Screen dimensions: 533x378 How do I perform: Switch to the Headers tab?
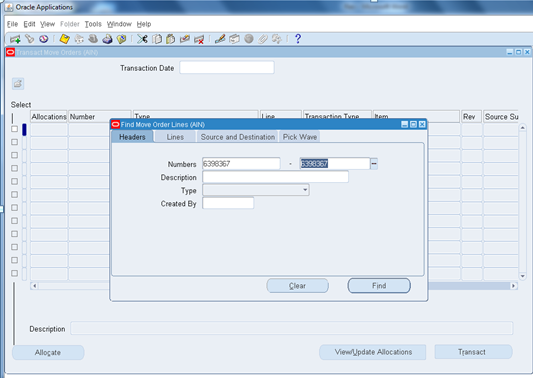(132, 137)
